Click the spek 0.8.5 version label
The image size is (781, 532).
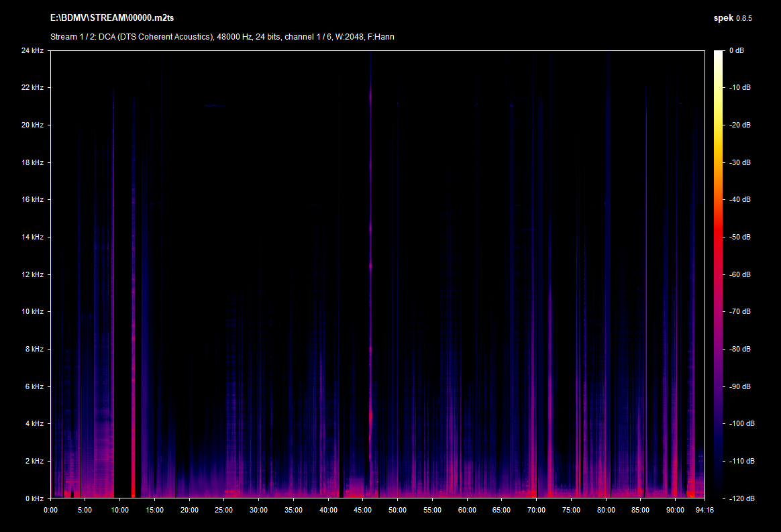[x=732, y=18]
